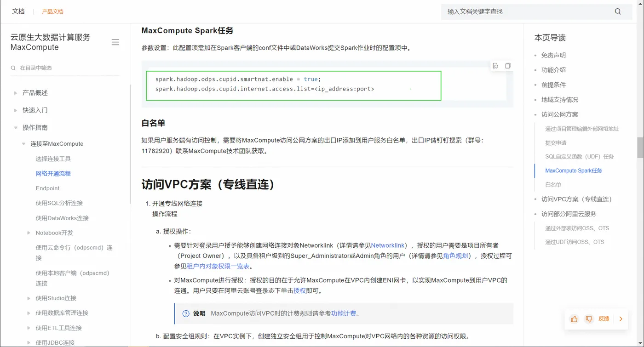Open 网络开通流程 in the sidebar
This screenshot has width=644, height=347.
coord(53,174)
